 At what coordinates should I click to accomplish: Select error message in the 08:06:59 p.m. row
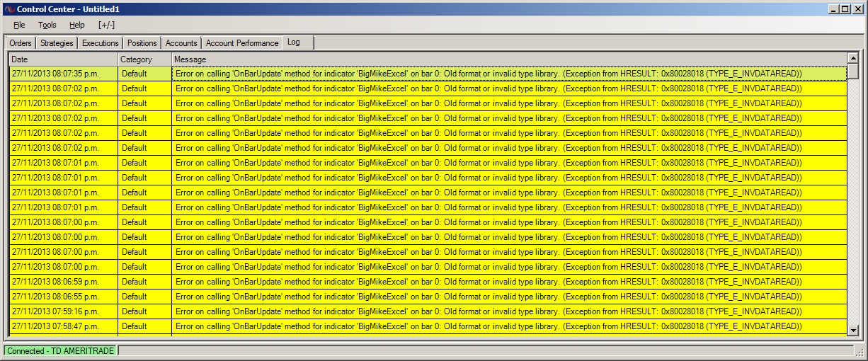point(509,282)
